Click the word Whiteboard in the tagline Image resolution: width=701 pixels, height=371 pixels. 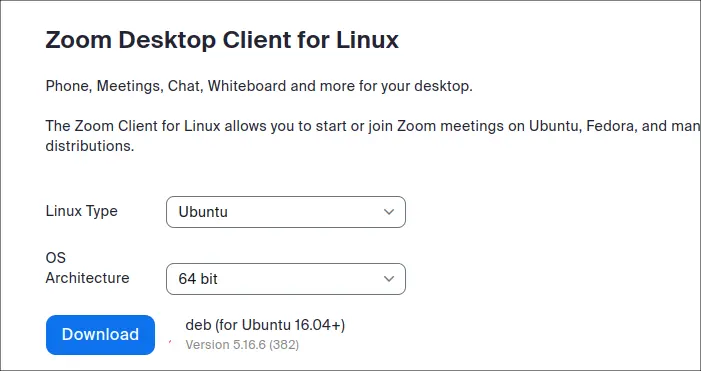pos(246,86)
